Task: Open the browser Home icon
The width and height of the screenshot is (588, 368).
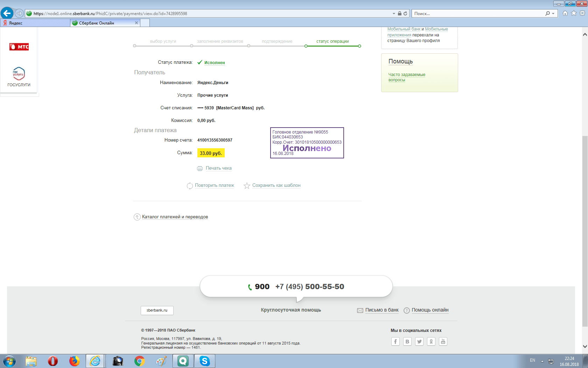Action: pyautogui.click(x=565, y=13)
